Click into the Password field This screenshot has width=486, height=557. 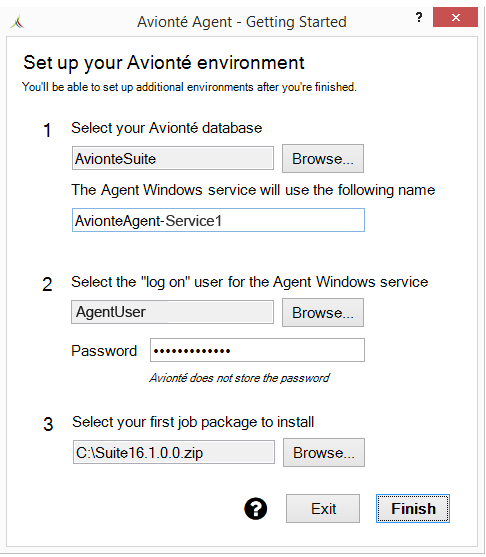(257, 350)
